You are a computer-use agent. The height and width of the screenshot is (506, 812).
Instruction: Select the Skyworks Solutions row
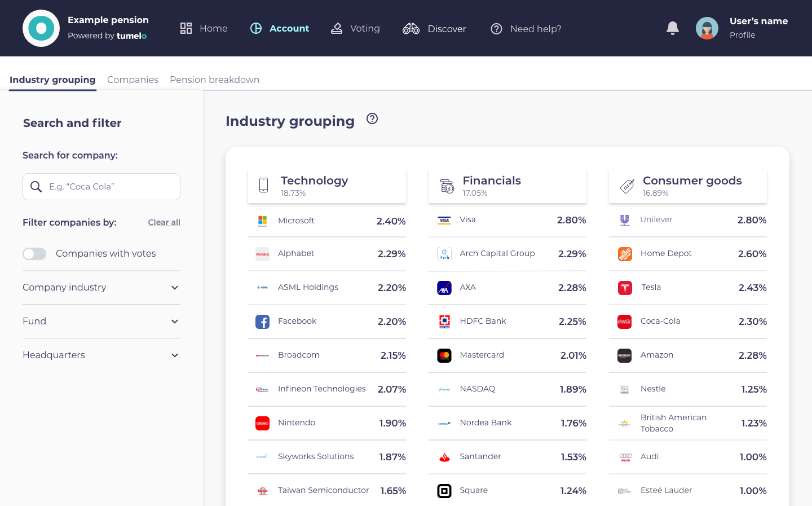tap(327, 457)
